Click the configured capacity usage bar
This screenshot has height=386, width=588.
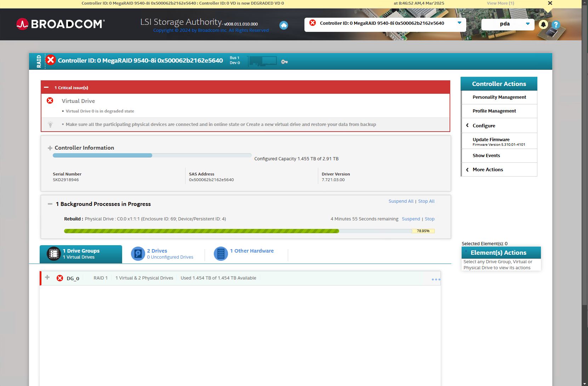tap(152, 155)
